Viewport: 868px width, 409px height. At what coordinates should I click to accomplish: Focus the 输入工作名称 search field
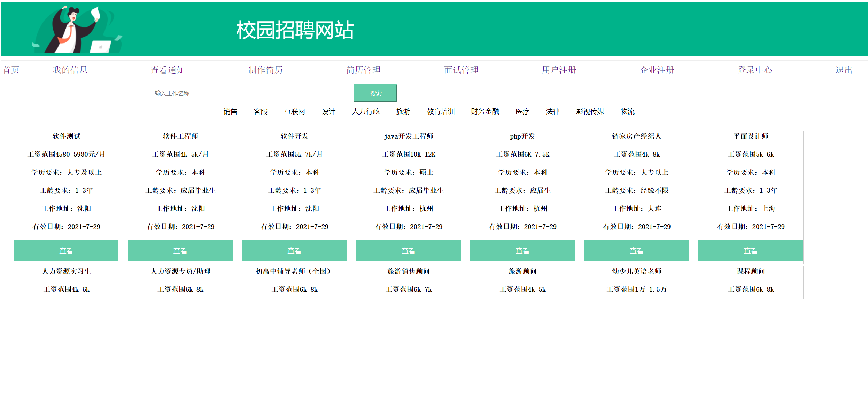[x=253, y=93]
